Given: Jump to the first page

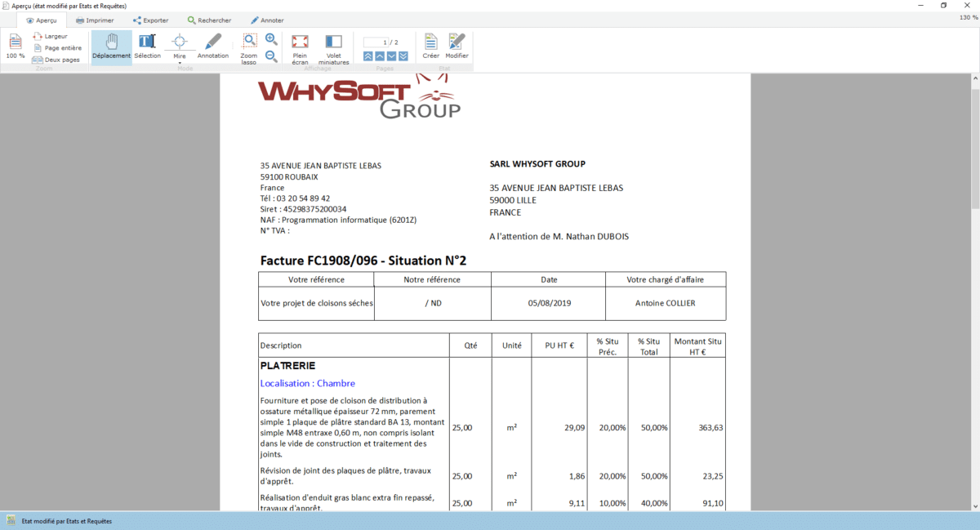Looking at the screenshot, I should (368, 56).
